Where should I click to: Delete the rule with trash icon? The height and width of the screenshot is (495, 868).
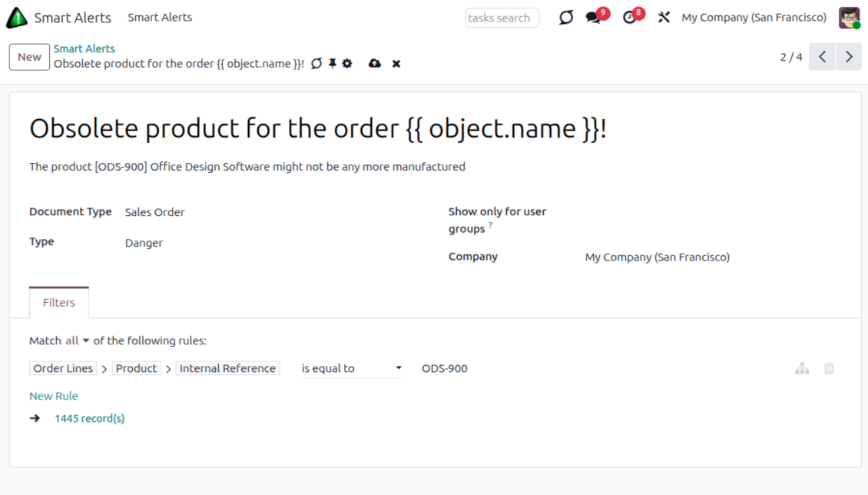pyautogui.click(x=829, y=369)
